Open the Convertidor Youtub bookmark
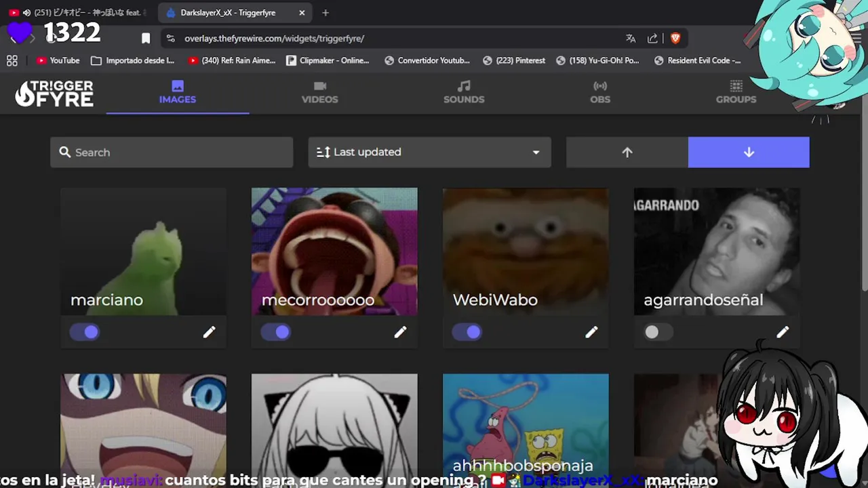 tap(427, 60)
